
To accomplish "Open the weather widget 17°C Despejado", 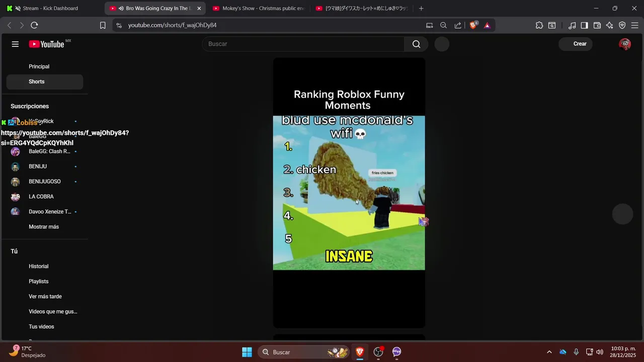I will pos(28,352).
